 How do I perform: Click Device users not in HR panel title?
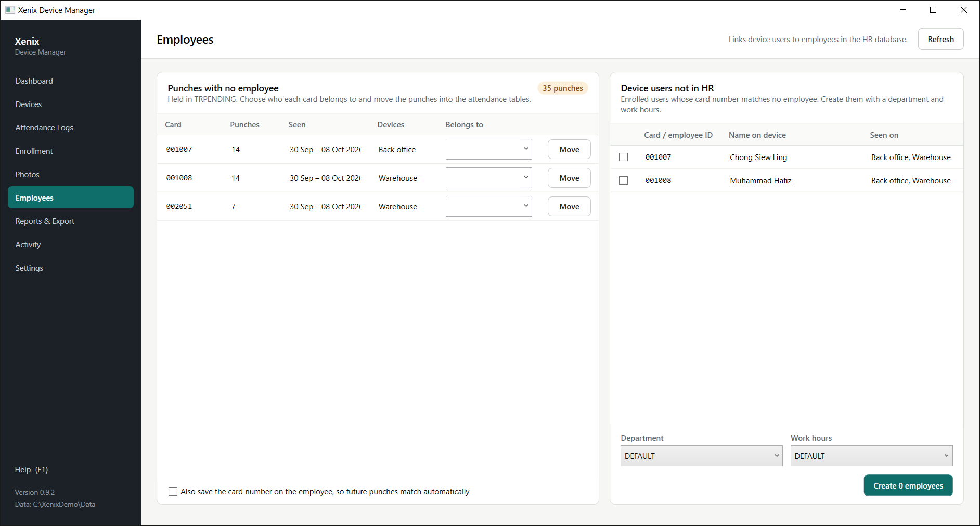pos(667,88)
